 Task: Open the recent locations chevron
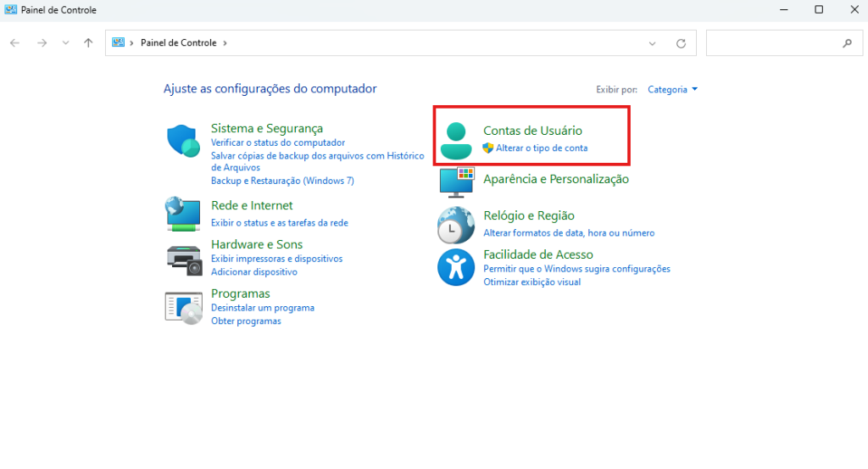coord(65,43)
